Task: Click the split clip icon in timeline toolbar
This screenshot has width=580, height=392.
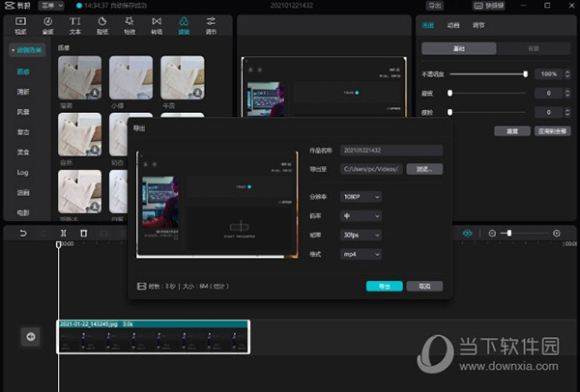Action: click(62, 234)
